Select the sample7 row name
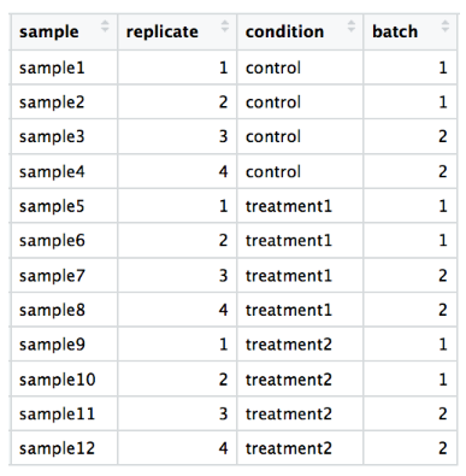This screenshot has width=466, height=476. pyautogui.click(x=52, y=275)
